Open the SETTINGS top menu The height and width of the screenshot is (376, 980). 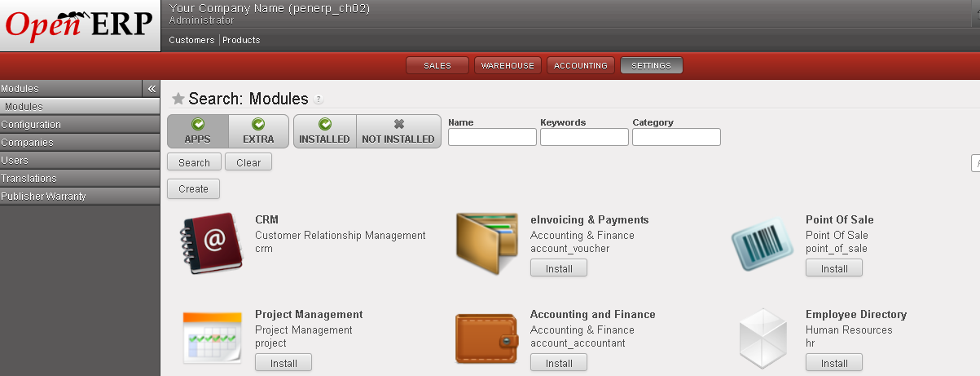coord(651,65)
